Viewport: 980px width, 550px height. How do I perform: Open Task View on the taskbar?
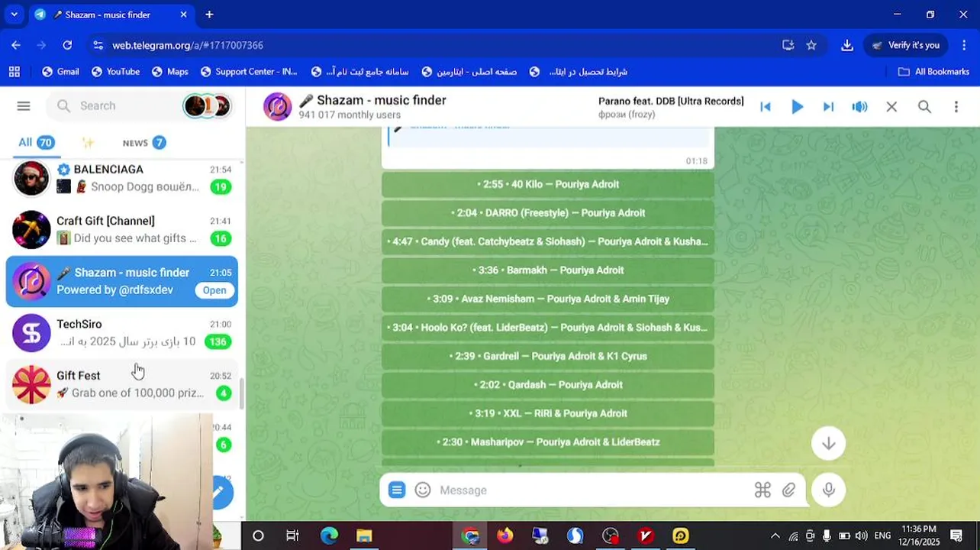tap(292, 536)
